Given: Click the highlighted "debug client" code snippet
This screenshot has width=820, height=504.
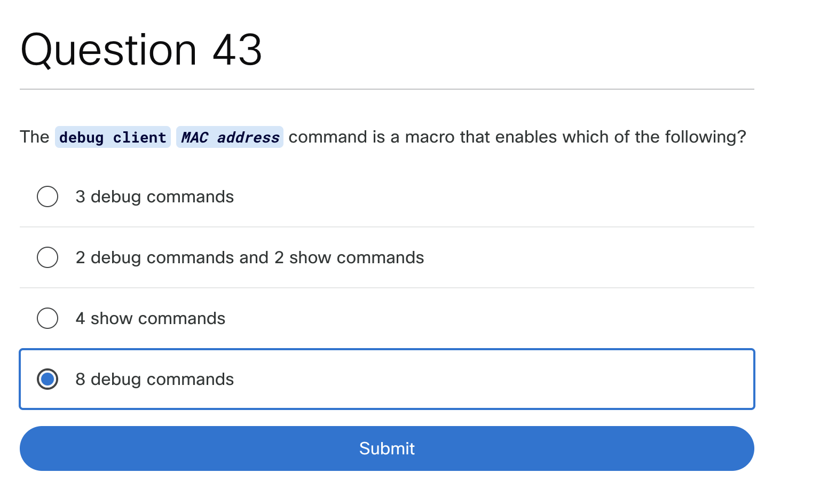Looking at the screenshot, I should tap(113, 137).
